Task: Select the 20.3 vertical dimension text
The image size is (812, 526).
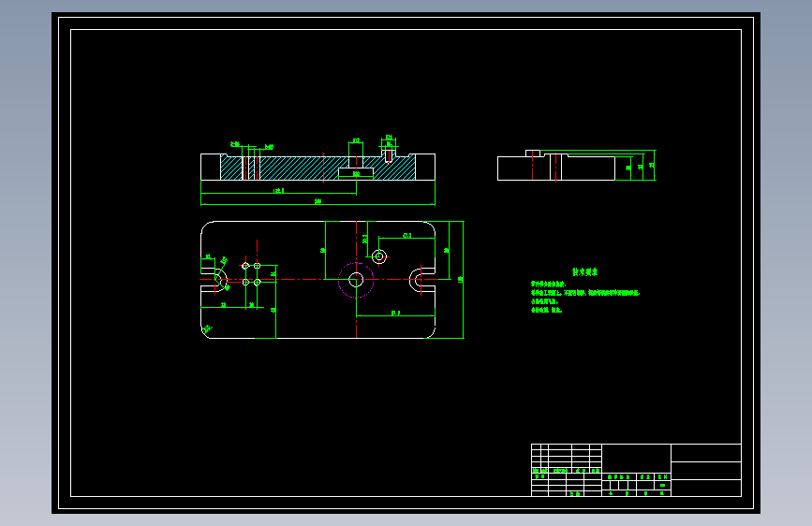Action: coord(365,239)
